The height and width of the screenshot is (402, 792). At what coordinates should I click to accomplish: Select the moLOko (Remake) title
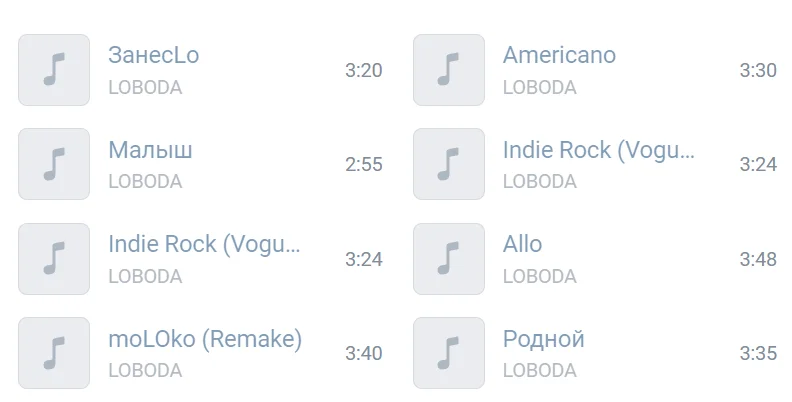pyautogui.click(x=205, y=339)
